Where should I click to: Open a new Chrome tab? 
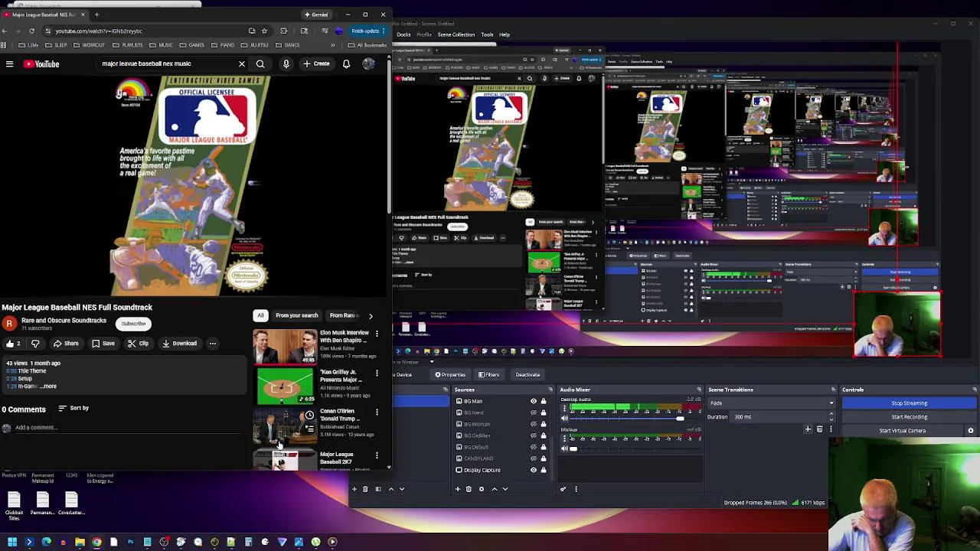coord(96,15)
